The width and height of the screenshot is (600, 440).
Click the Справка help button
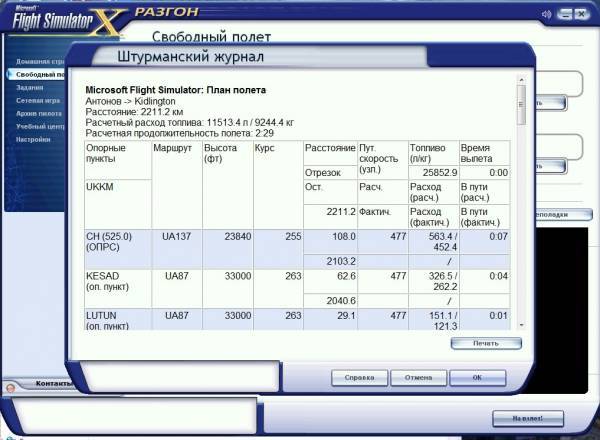359,377
